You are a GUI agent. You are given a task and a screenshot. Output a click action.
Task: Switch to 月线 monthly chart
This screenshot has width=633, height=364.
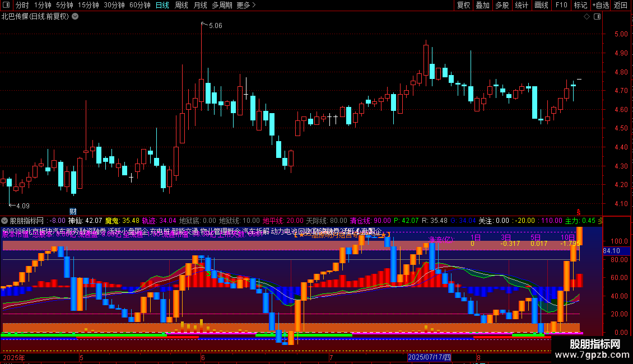point(200,5)
